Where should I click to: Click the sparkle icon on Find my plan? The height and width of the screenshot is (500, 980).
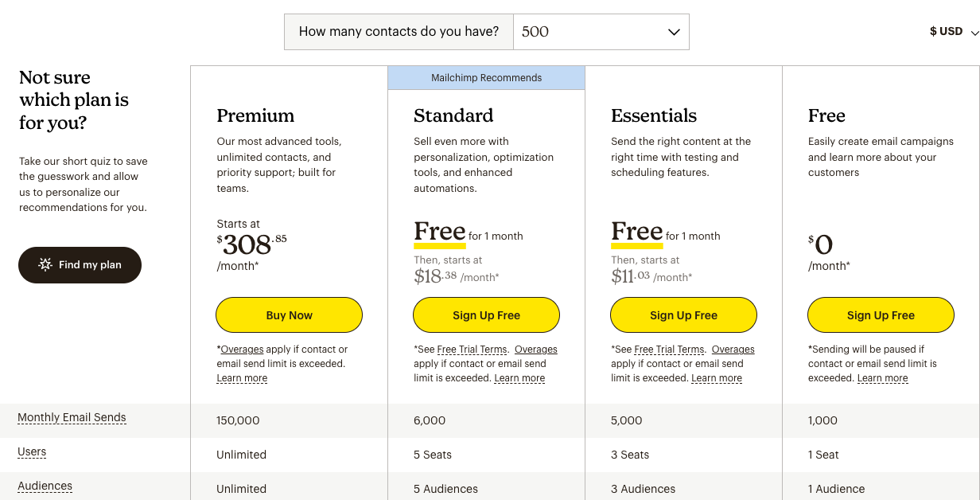click(x=45, y=265)
